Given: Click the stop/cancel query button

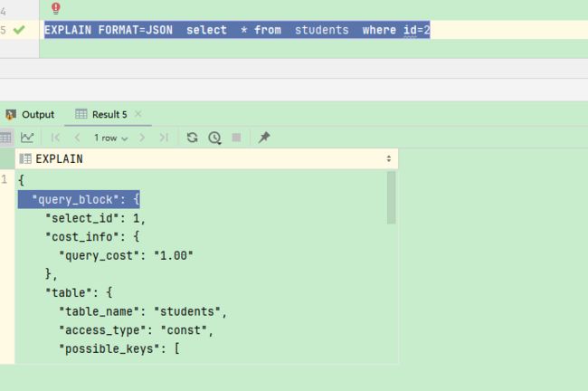Looking at the screenshot, I should click(x=237, y=138).
